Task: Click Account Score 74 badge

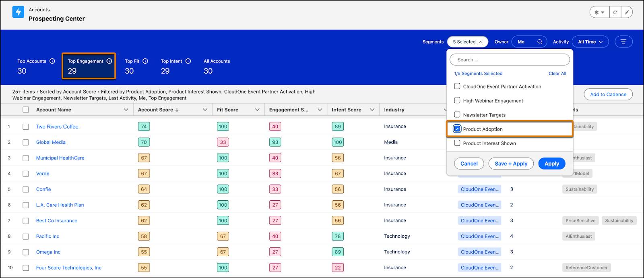Action: pos(144,127)
